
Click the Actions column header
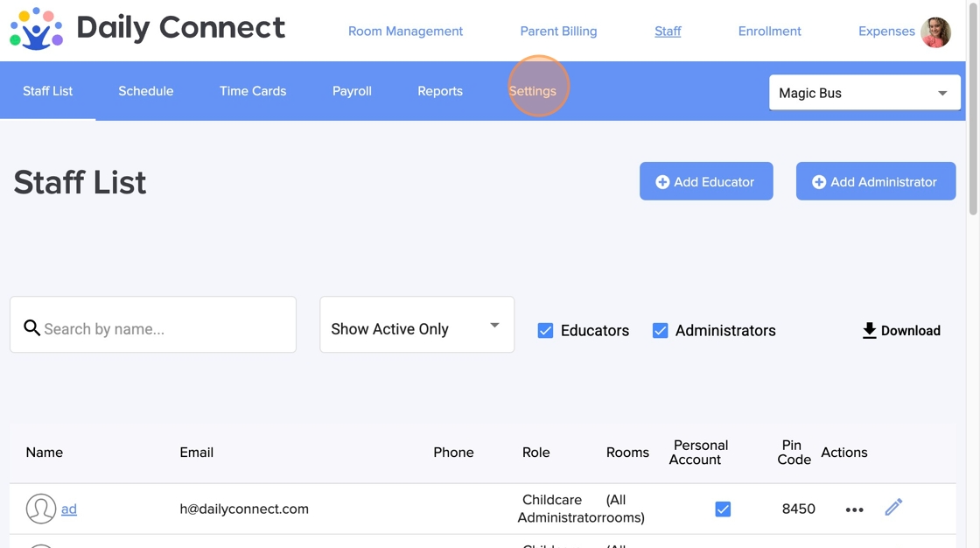click(x=843, y=453)
